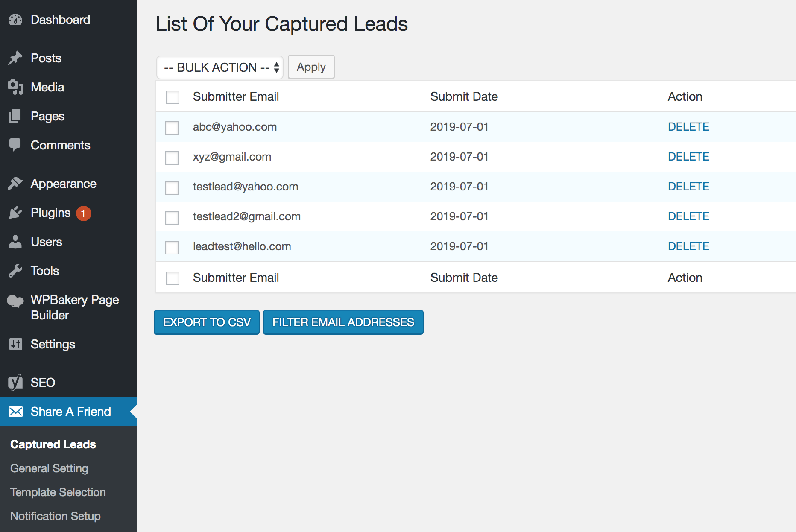This screenshot has height=532, width=796.
Task: Click the Share A Friend envelope icon
Action: 16,412
